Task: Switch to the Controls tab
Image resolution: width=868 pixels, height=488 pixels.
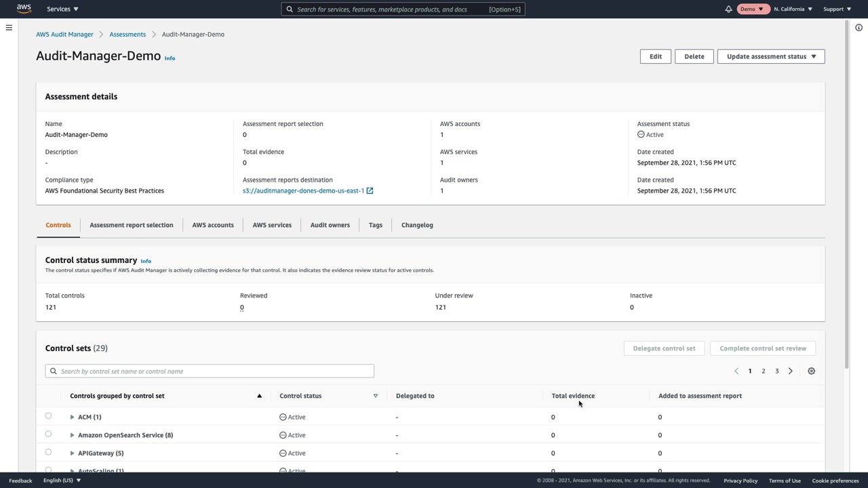Action: tap(58, 225)
